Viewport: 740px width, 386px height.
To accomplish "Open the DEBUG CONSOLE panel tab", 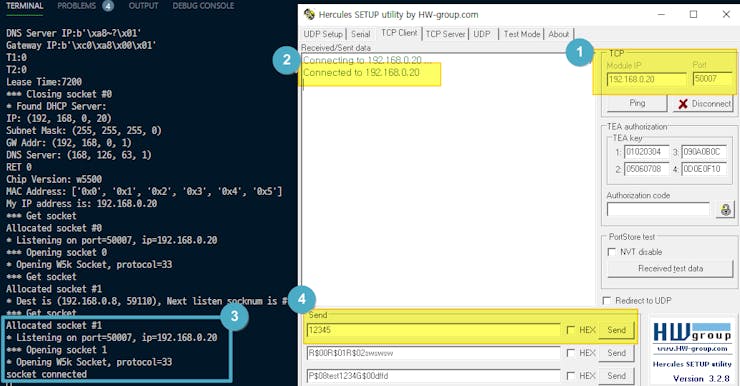I will (203, 6).
